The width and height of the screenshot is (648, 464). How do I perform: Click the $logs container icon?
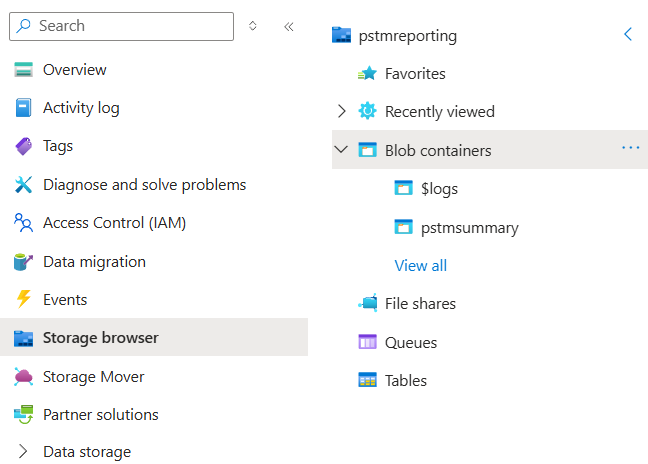point(403,188)
